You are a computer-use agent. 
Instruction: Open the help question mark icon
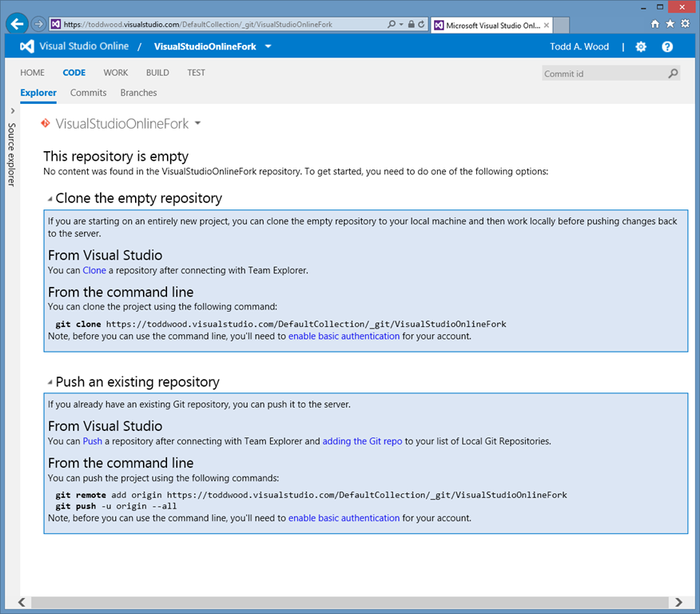click(x=667, y=46)
